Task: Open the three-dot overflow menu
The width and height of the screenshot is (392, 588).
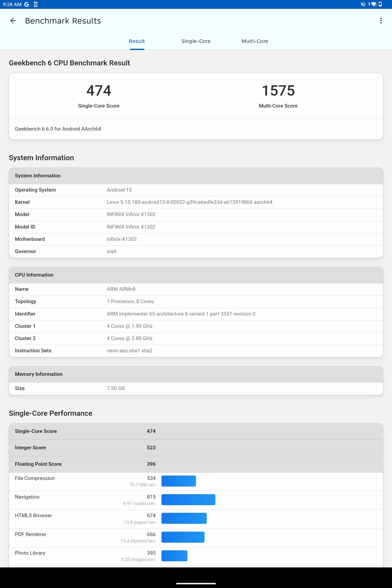Action: coord(380,21)
